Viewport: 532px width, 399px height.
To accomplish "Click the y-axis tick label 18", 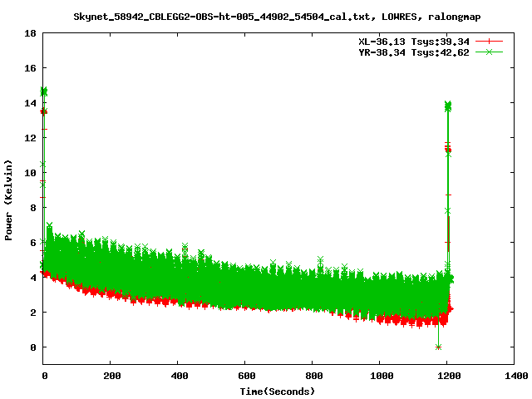I will point(30,33).
